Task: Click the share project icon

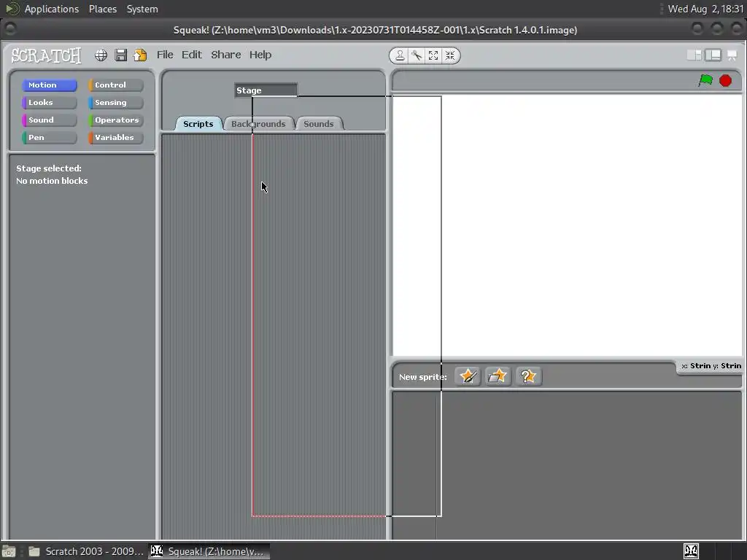Action: [140, 55]
